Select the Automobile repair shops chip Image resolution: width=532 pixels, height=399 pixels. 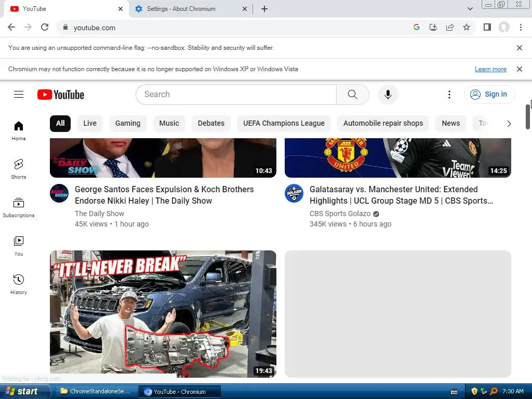(x=383, y=124)
